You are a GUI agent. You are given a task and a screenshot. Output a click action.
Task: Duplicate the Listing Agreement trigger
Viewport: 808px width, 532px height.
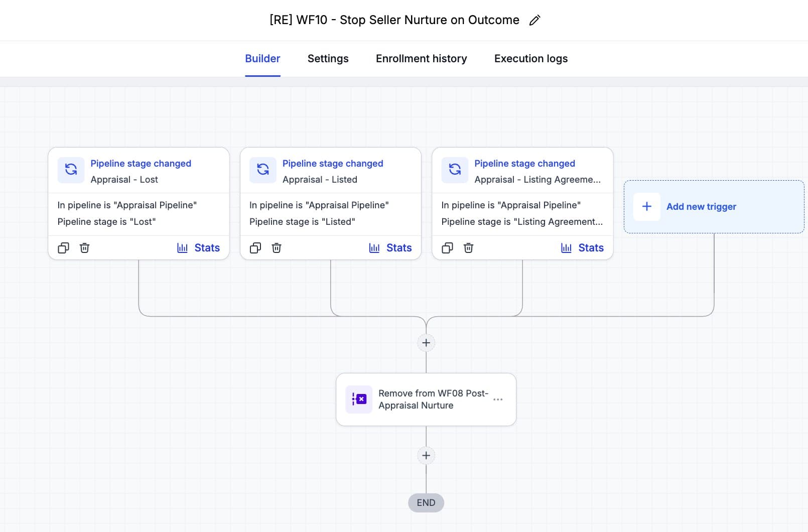[x=447, y=248]
